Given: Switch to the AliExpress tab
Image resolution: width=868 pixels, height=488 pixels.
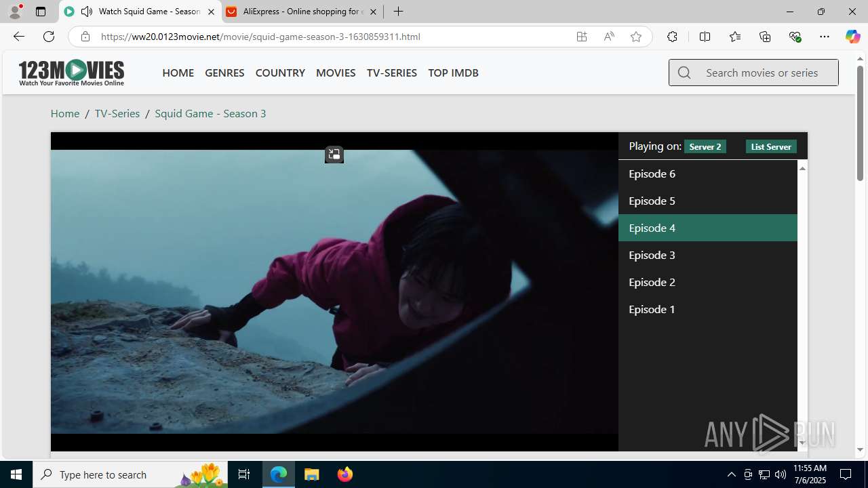Looking at the screenshot, I should coord(302,12).
